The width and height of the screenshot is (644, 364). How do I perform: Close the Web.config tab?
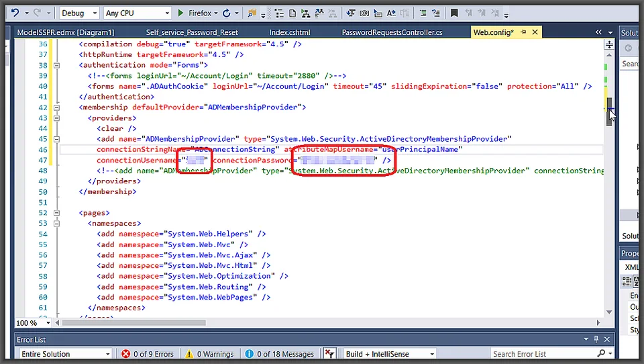click(x=535, y=32)
